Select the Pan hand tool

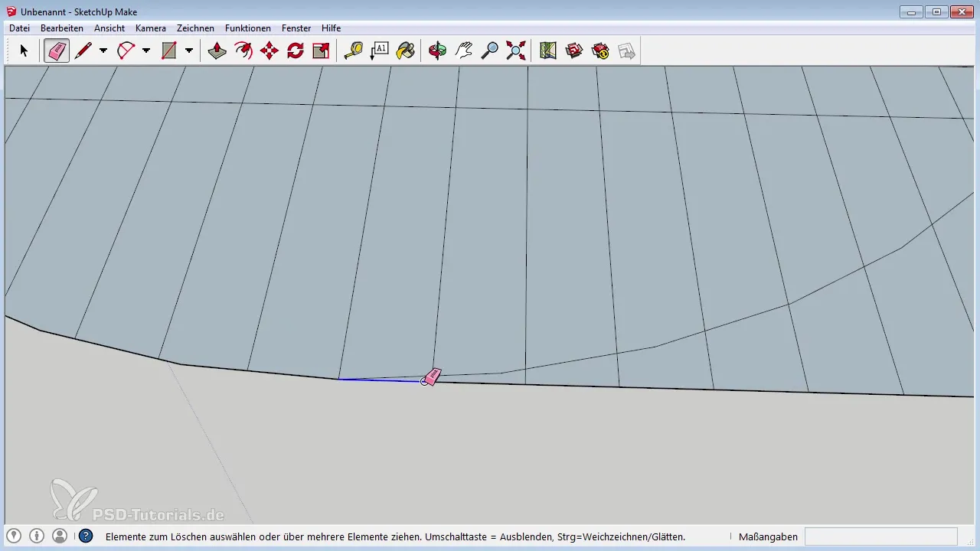click(464, 51)
